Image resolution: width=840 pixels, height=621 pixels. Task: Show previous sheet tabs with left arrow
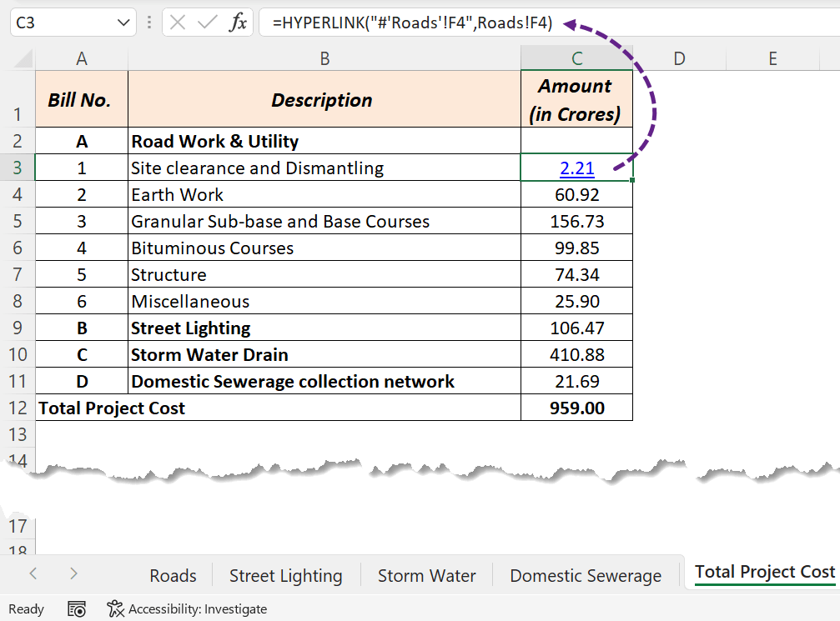33,573
